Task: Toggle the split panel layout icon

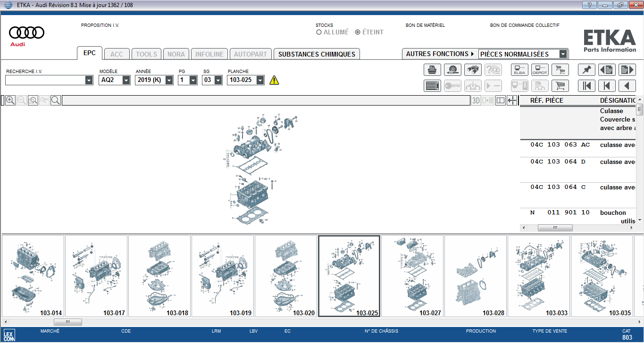Action: pos(501,100)
